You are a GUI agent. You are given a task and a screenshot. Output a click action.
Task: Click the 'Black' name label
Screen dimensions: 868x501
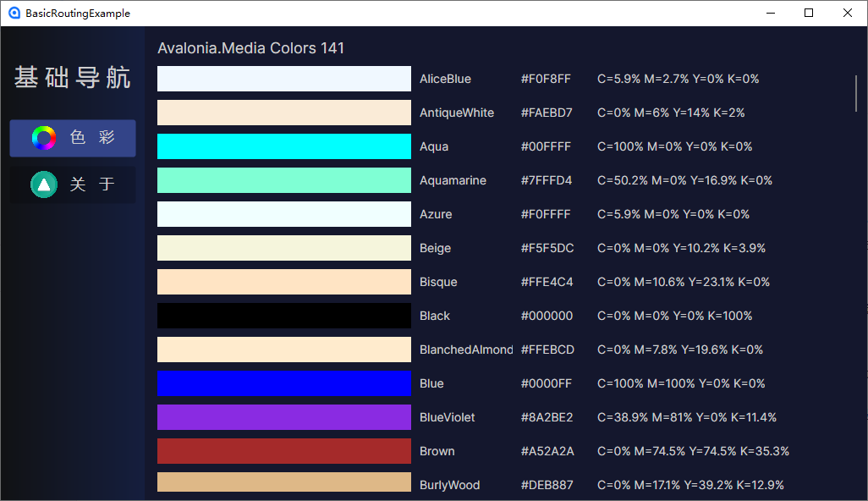[435, 316]
